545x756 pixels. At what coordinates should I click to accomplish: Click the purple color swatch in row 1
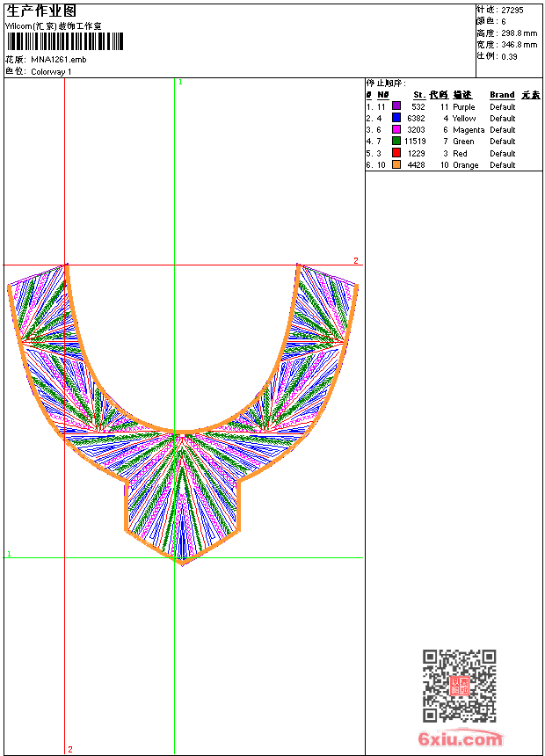pyautogui.click(x=396, y=106)
